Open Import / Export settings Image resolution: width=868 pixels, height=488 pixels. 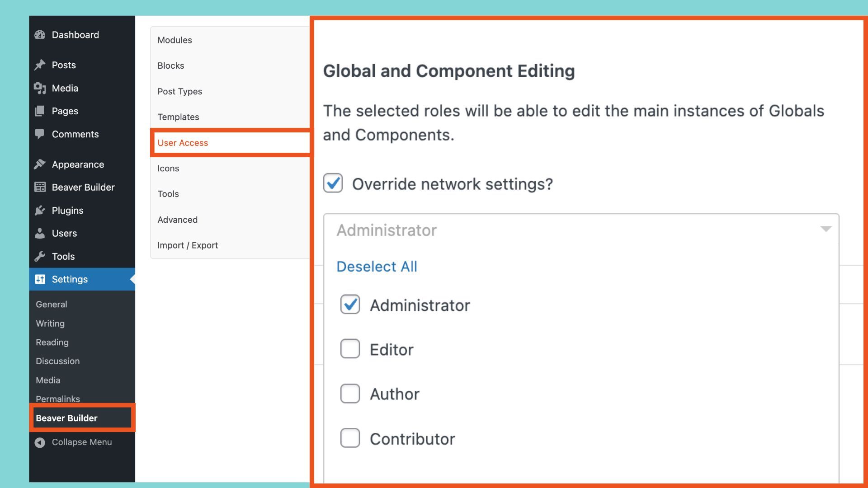pyautogui.click(x=188, y=245)
